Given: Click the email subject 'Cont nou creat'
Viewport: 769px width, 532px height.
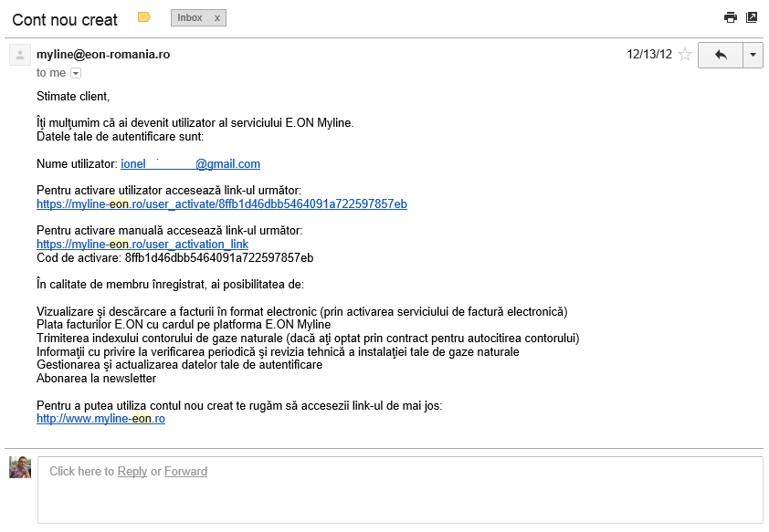Looking at the screenshot, I should click(65, 19).
